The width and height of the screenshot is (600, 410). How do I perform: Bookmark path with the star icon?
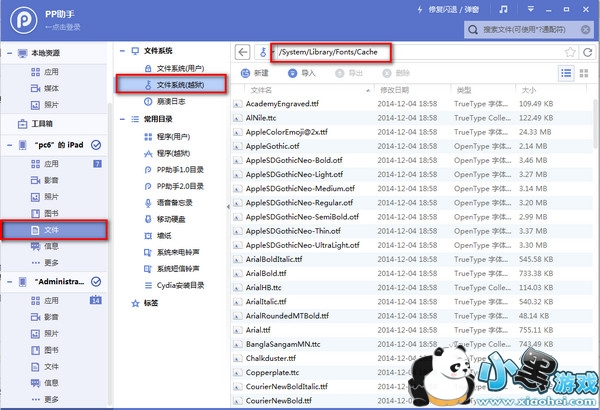coord(570,52)
